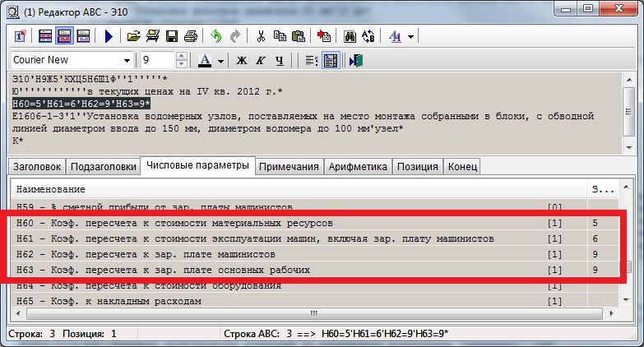Open the Примечания tab
This screenshot has height=347, width=644.
pos(289,167)
